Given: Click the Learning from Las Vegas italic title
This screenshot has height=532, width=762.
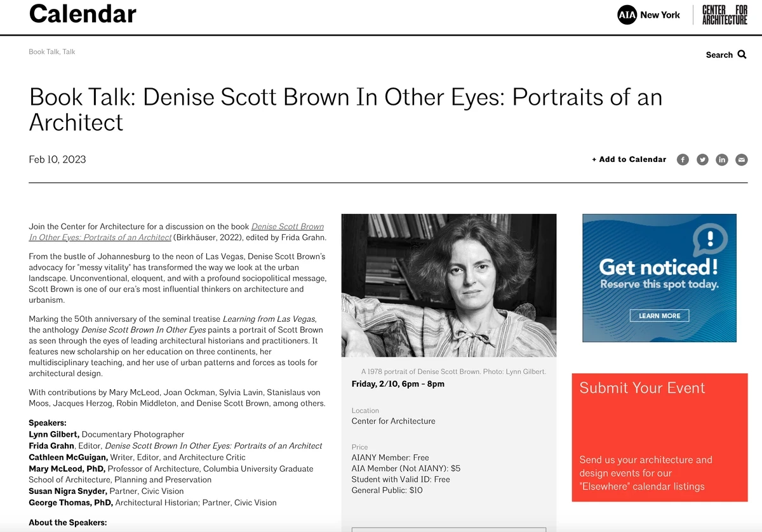Looking at the screenshot, I should coord(269,319).
